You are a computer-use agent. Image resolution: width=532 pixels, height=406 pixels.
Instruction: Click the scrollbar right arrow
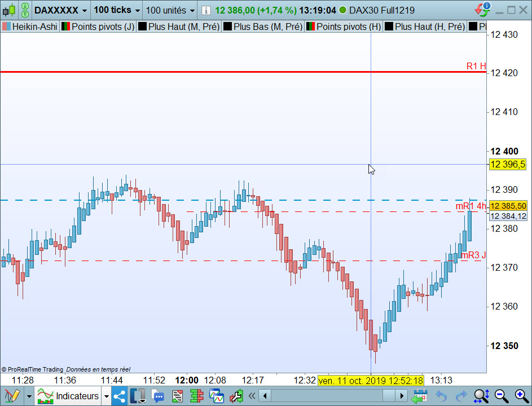tap(402, 396)
